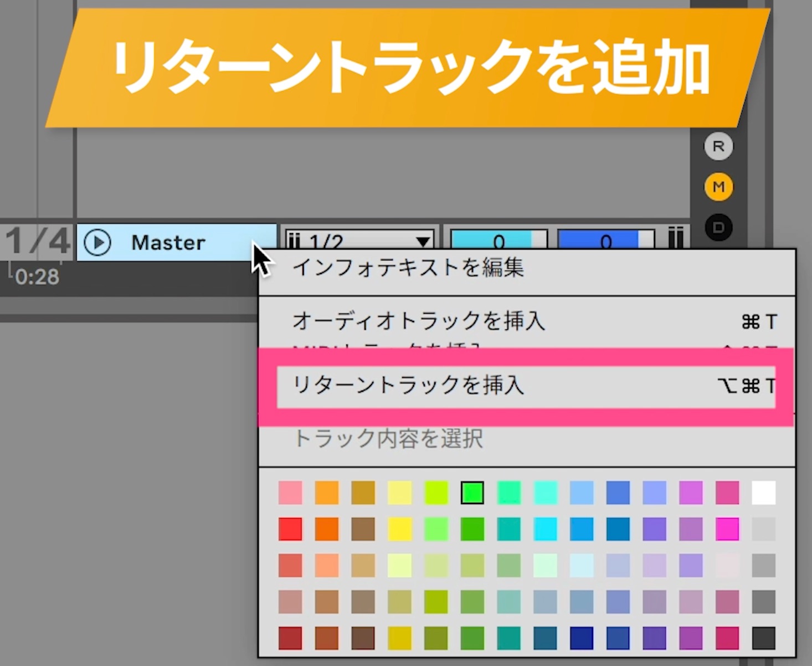This screenshot has height=666, width=812.
Task: Click the Master scene launch play icon
Action: click(97, 243)
